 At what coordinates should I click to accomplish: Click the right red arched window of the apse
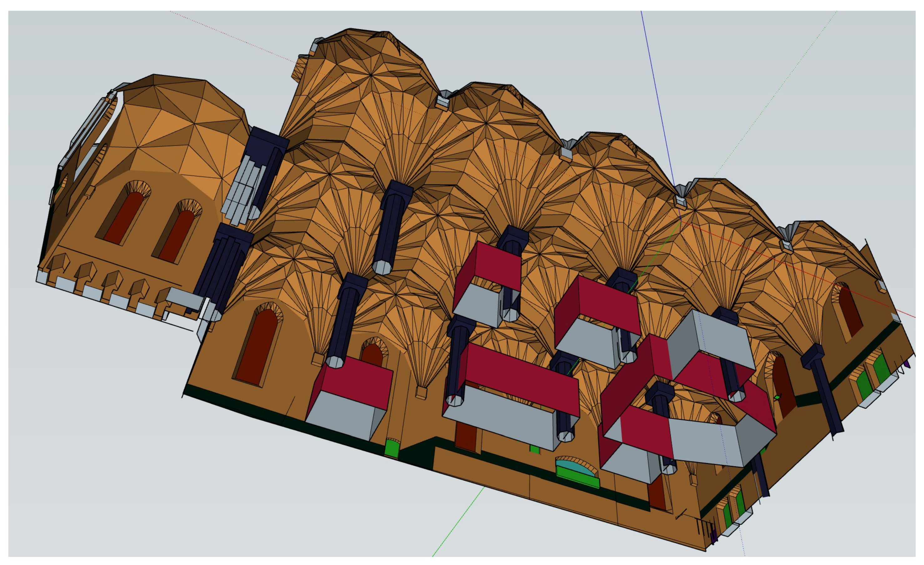click(x=176, y=236)
